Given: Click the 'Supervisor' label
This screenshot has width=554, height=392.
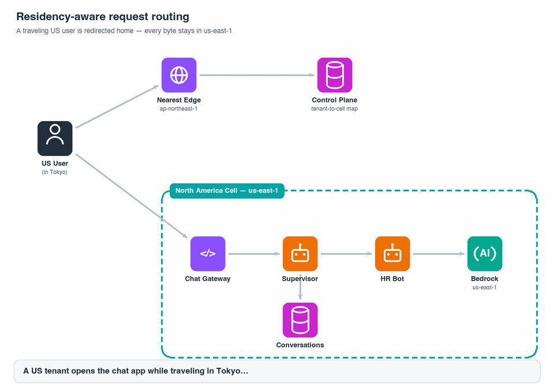Looking at the screenshot, I should click(x=300, y=279).
